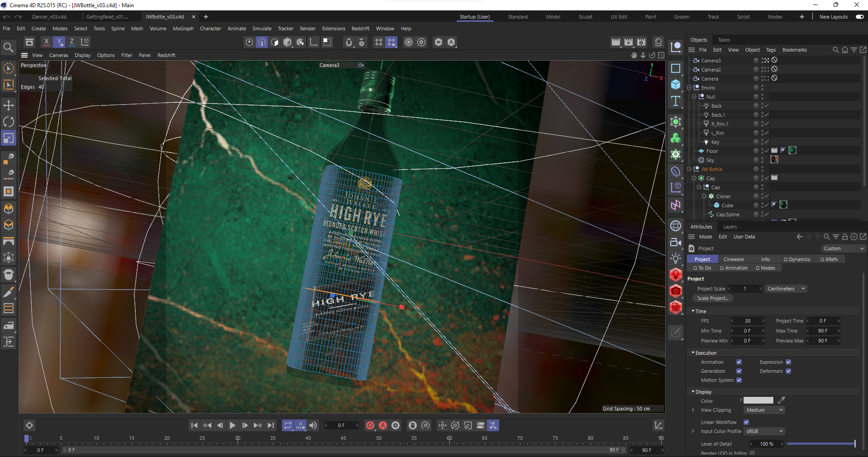
Task: Toggle the Deformers checkbox
Action: (788, 371)
